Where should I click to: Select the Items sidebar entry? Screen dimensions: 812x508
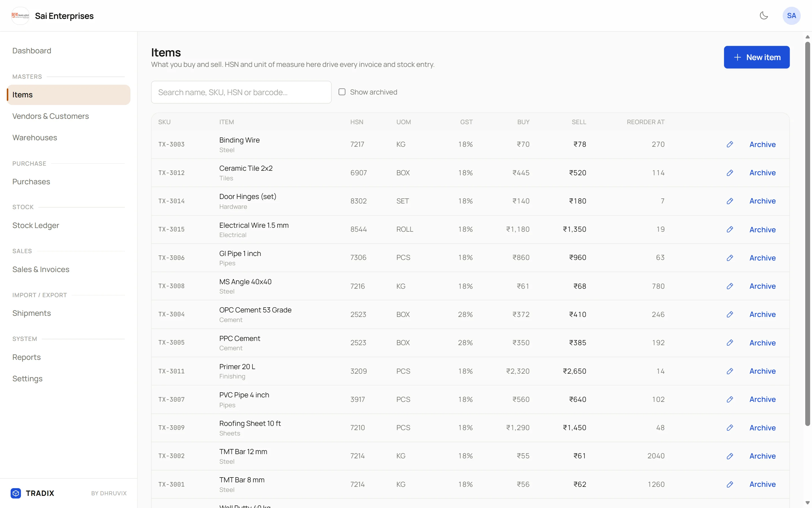[x=69, y=95]
